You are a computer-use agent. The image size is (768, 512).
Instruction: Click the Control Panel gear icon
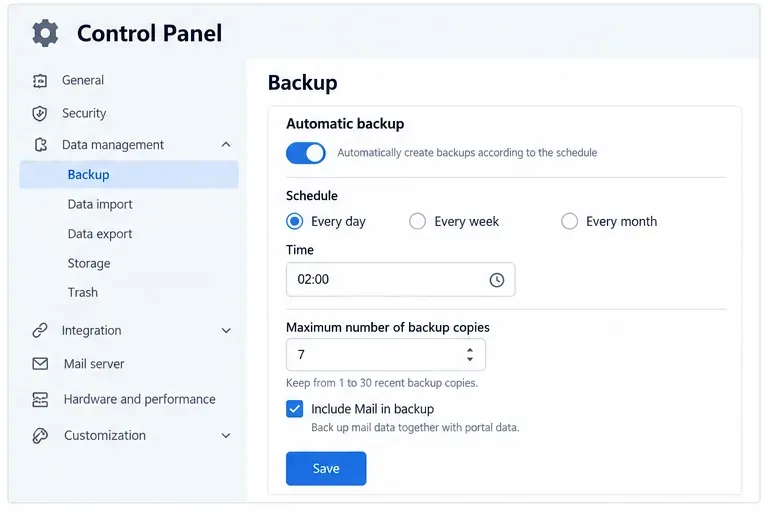[x=45, y=33]
